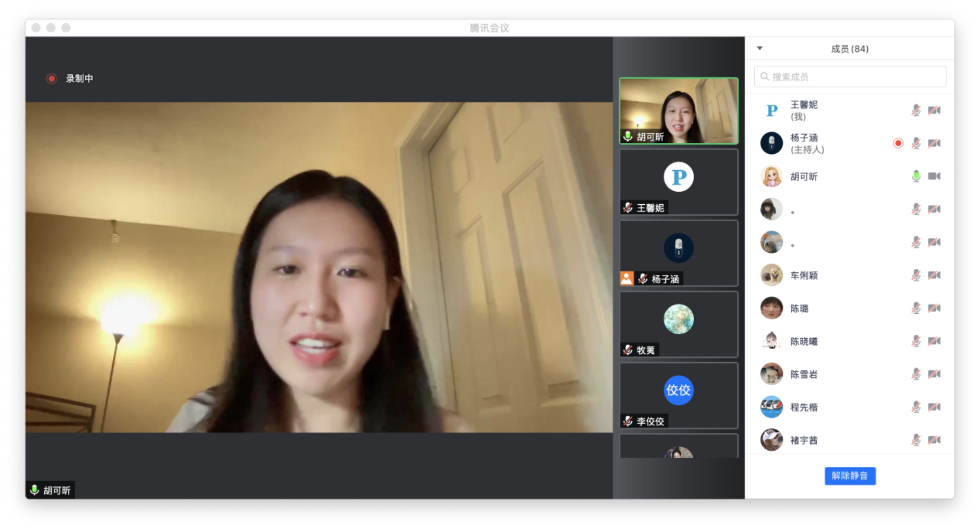This screenshot has width=980, height=531.
Task: Select member 陈晓曦 in the list
Action: pyautogui.click(x=804, y=342)
